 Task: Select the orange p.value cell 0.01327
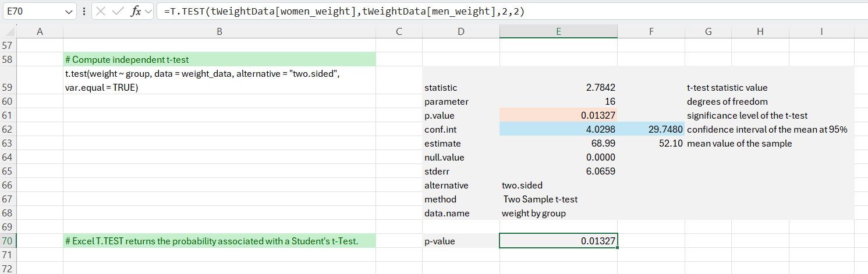558,115
